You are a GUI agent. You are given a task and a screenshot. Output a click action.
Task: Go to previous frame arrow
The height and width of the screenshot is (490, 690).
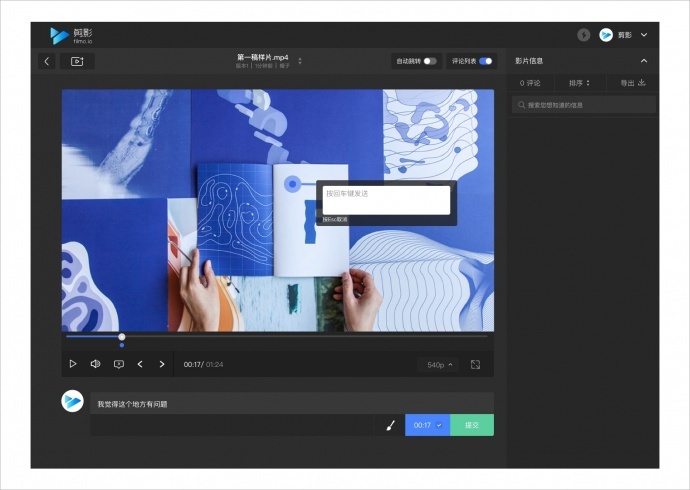coord(140,364)
